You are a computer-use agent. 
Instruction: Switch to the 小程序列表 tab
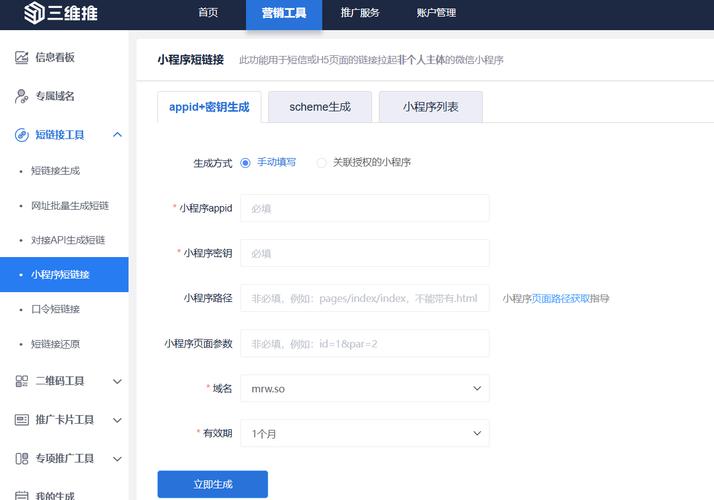tap(431, 107)
